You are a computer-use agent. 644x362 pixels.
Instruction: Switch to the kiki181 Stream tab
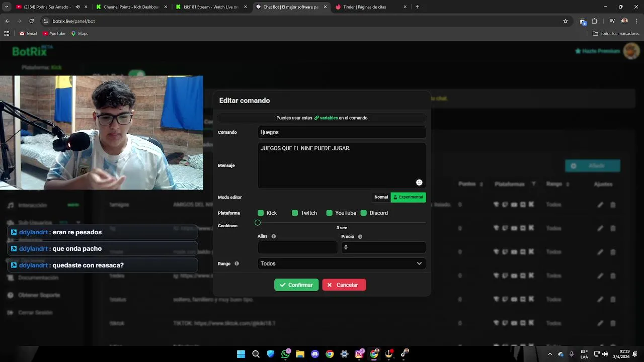click(x=211, y=7)
